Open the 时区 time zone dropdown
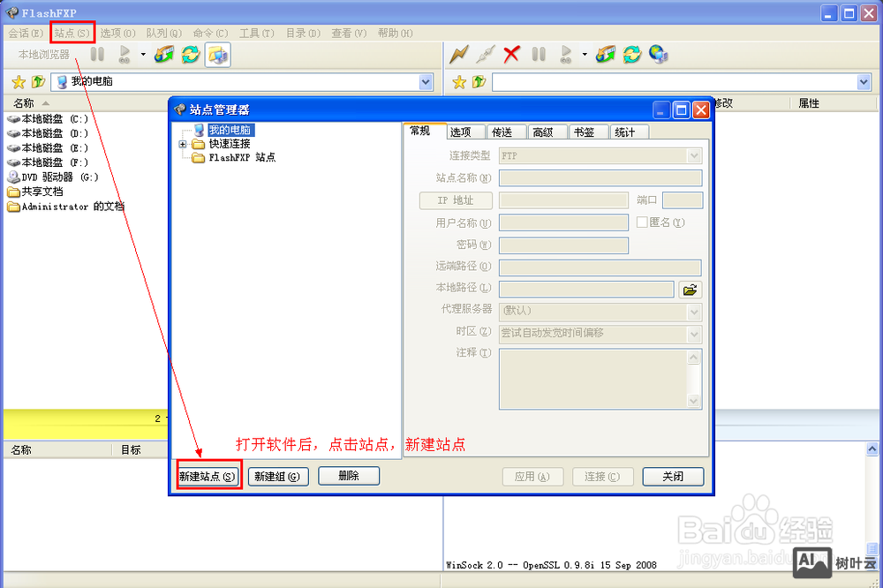Viewport: 883px width, 588px height. click(x=694, y=333)
